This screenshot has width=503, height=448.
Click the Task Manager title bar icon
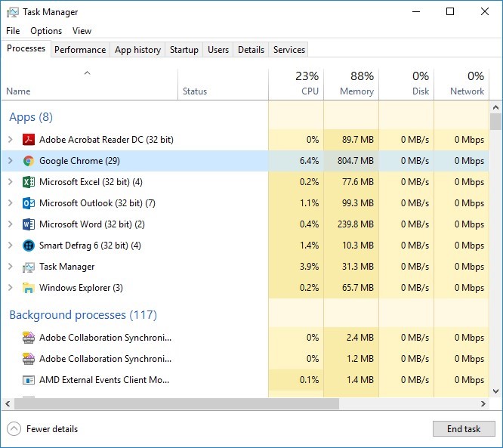point(13,12)
